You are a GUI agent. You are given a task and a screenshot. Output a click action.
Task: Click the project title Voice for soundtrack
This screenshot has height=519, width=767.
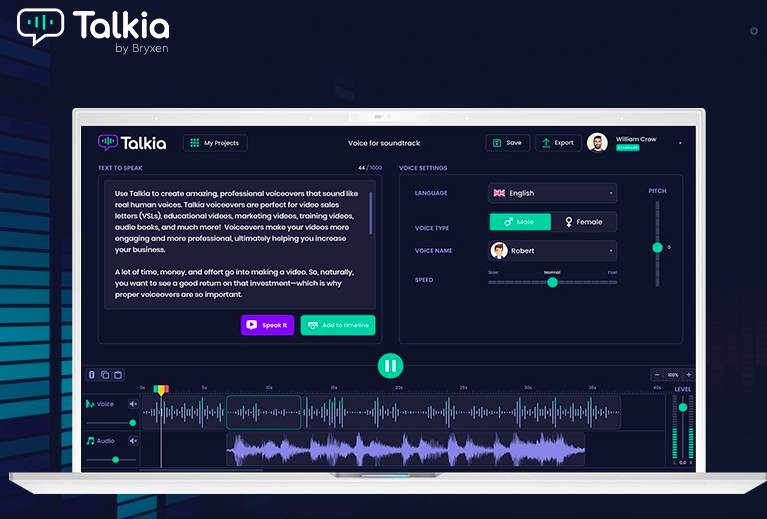pyautogui.click(x=384, y=143)
